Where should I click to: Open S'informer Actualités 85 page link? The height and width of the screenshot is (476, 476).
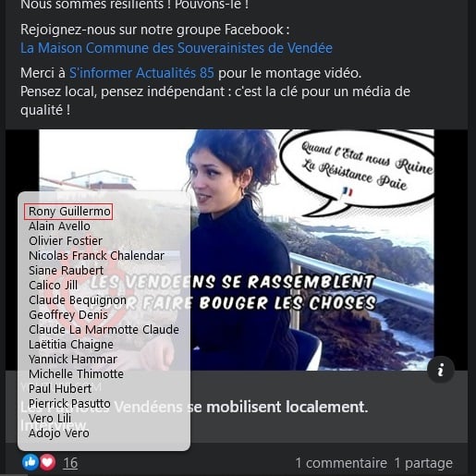click(x=141, y=73)
